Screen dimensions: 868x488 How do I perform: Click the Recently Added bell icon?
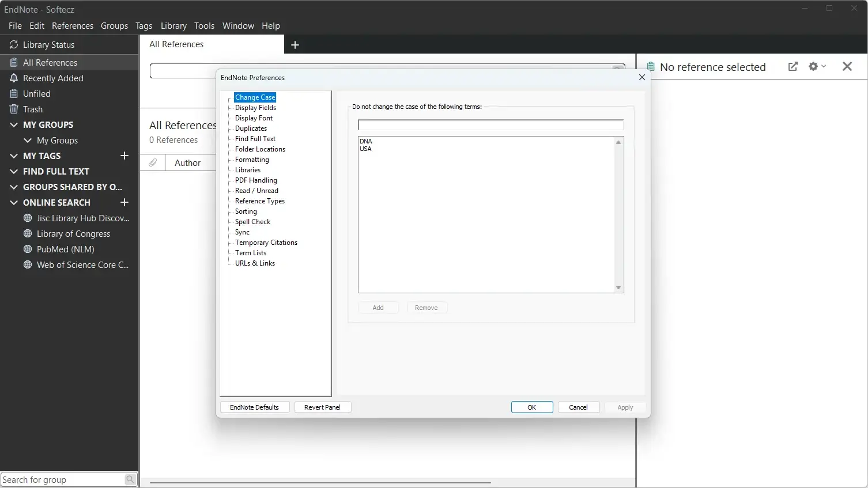pos(14,78)
